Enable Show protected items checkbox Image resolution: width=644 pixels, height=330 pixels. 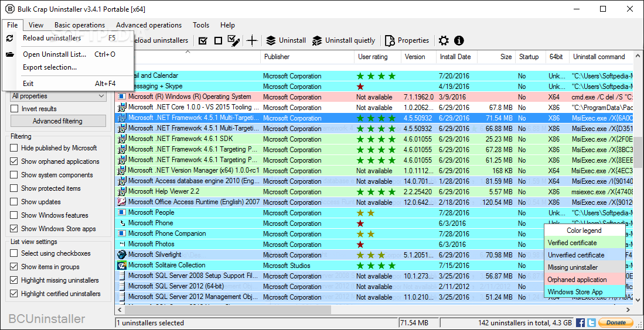15,188
